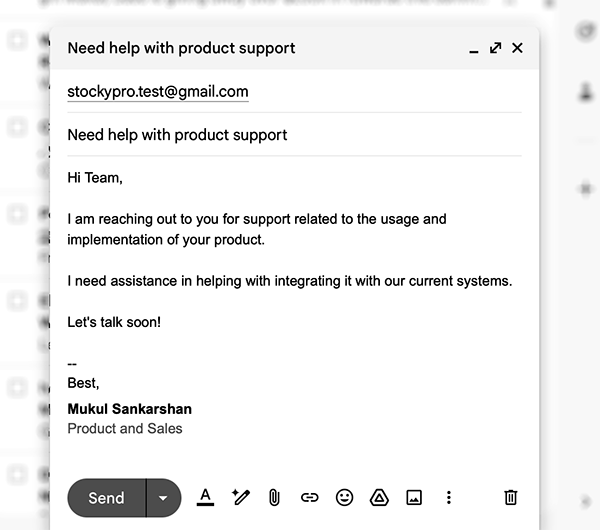This screenshot has height=530, width=600.
Task: Click the recipient stockypro.test@gmail.com
Action: (x=158, y=92)
